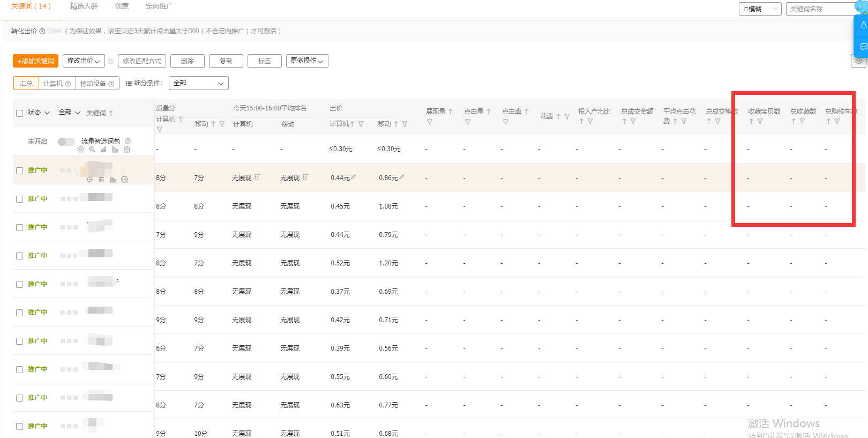Viewport: 868px width, 438px height.
Task: Filter the 花费 column
Action: [567, 116]
